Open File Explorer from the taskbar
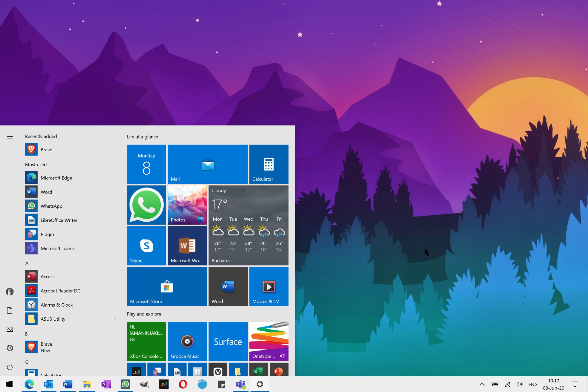Image resolution: width=588 pixels, height=392 pixels. (87, 384)
